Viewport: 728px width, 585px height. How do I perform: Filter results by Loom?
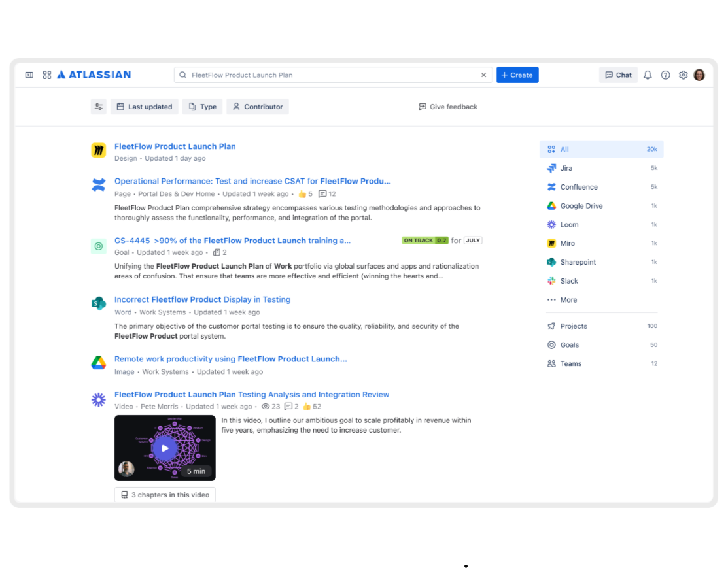point(601,225)
